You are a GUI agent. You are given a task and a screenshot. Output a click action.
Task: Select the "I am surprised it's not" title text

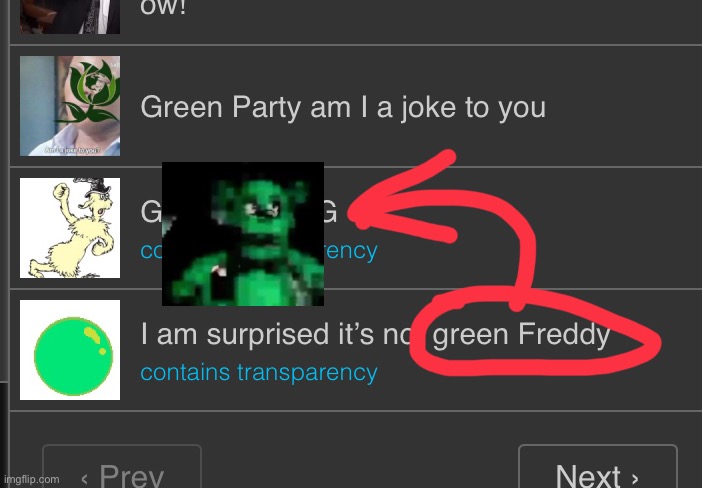click(275, 334)
